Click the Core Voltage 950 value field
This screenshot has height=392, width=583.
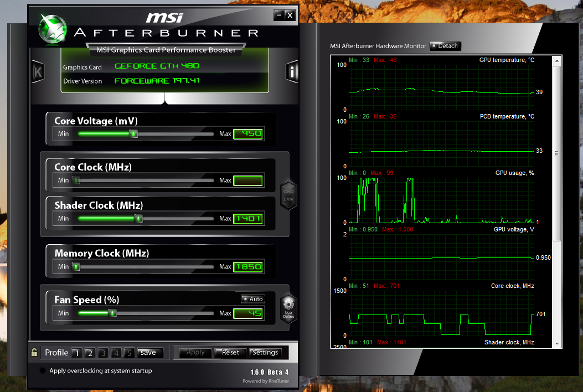pos(248,134)
